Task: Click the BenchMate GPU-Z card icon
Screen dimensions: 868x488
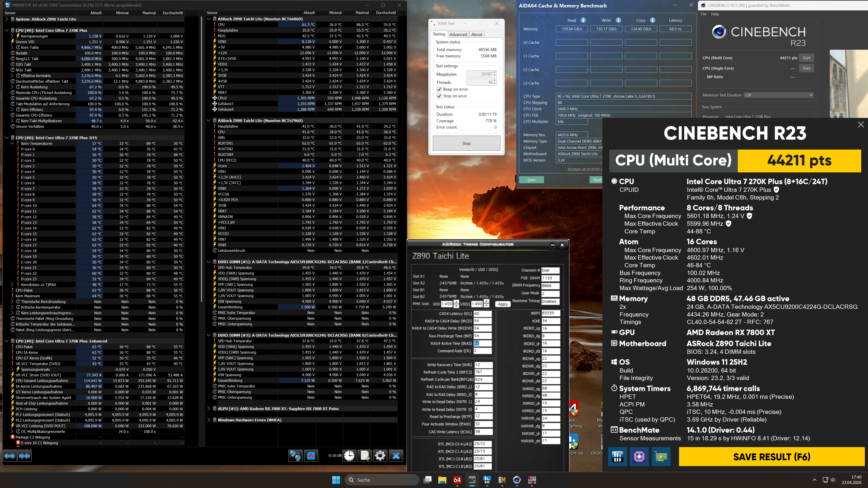Action: click(x=661, y=457)
